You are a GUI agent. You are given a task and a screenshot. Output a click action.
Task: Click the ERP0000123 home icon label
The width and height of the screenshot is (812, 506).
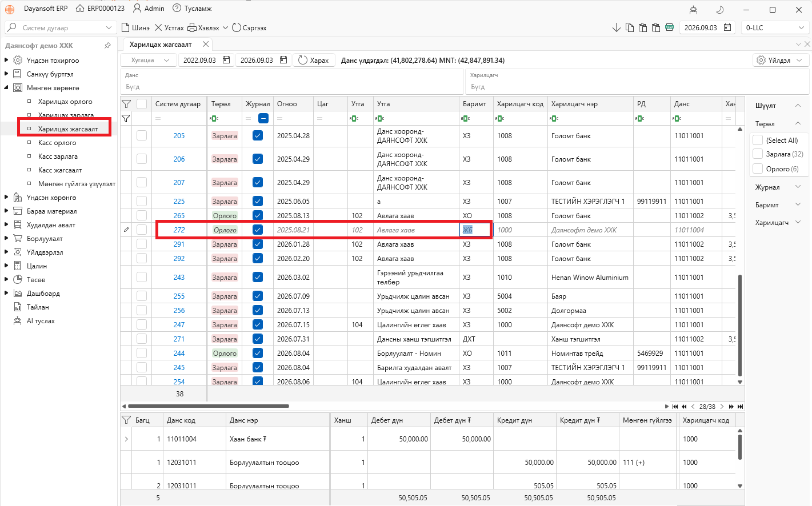[x=100, y=9]
